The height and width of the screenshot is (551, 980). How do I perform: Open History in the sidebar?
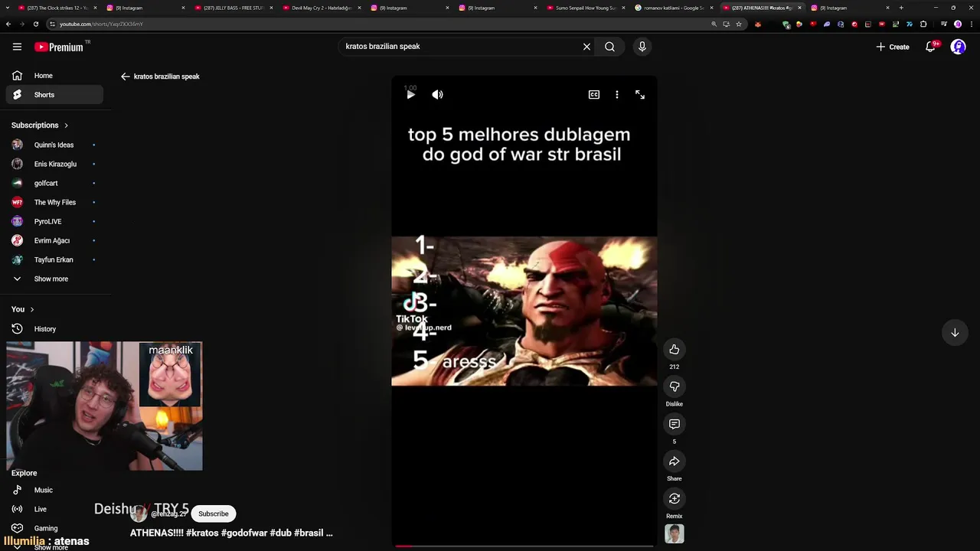(x=54, y=329)
